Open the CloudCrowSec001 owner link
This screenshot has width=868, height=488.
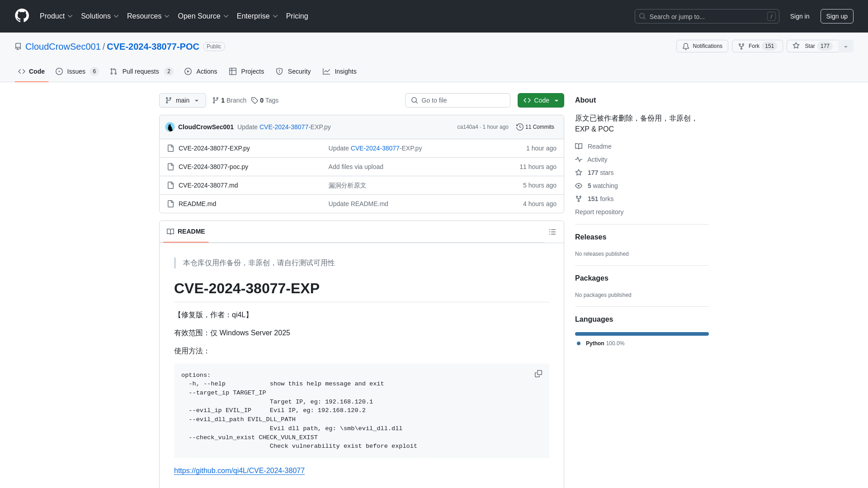[x=63, y=47]
